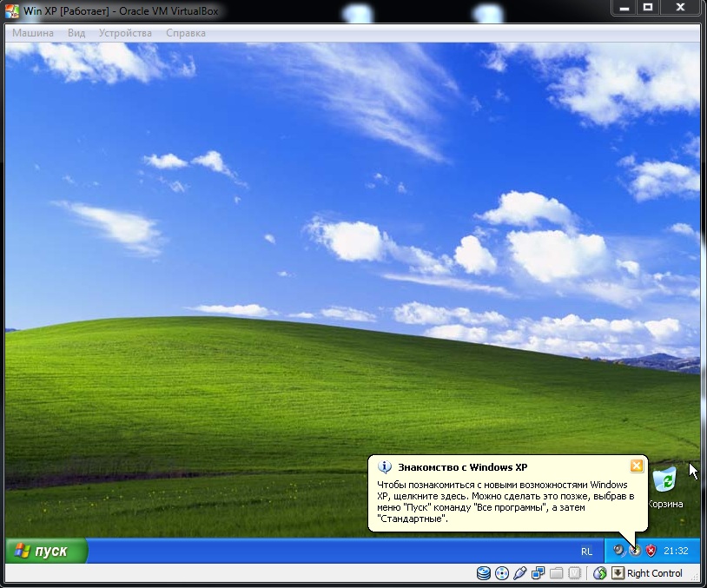The image size is (707, 588).
Task: Open the hard disk activity indicator
Action: point(484,573)
